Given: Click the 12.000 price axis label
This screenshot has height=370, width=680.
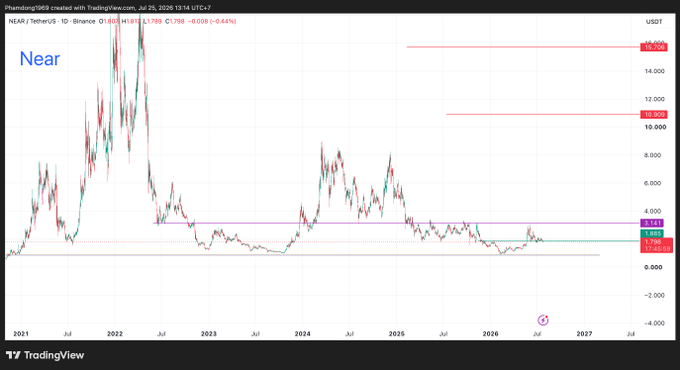Looking at the screenshot, I should coord(654,99).
